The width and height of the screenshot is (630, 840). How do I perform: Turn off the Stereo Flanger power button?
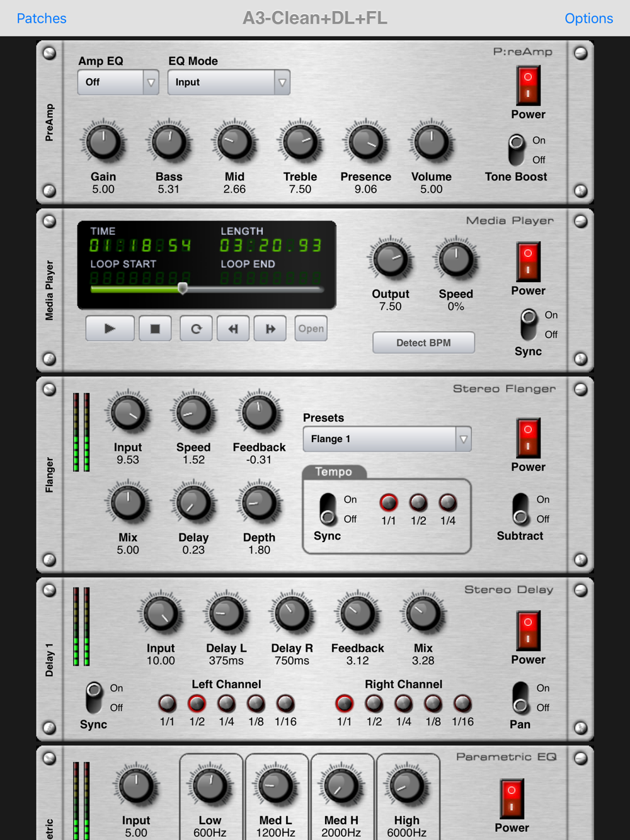(528, 438)
